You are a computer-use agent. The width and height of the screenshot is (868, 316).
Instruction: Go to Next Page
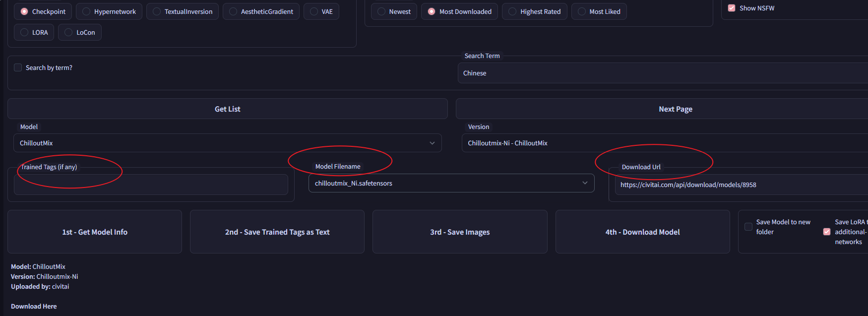[x=675, y=109]
